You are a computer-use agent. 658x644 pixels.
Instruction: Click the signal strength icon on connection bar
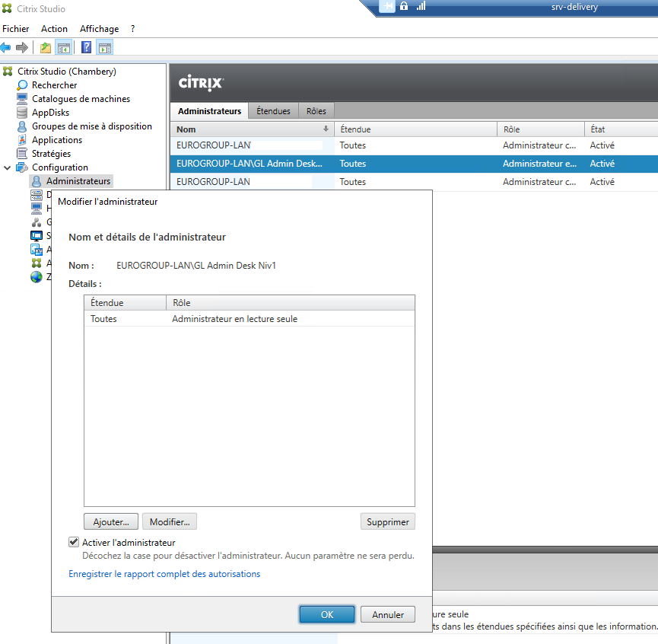pos(421,6)
